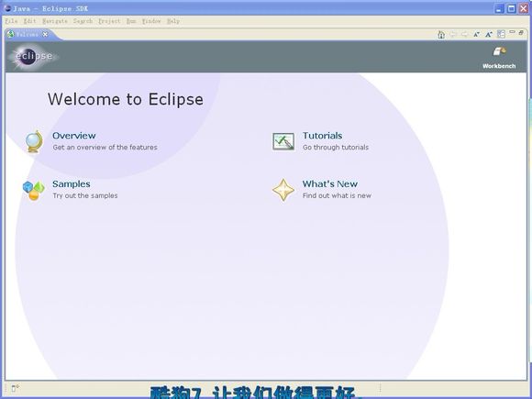532x399 pixels.
Task: Select the Welcome tab
Action: [x=28, y=34]
